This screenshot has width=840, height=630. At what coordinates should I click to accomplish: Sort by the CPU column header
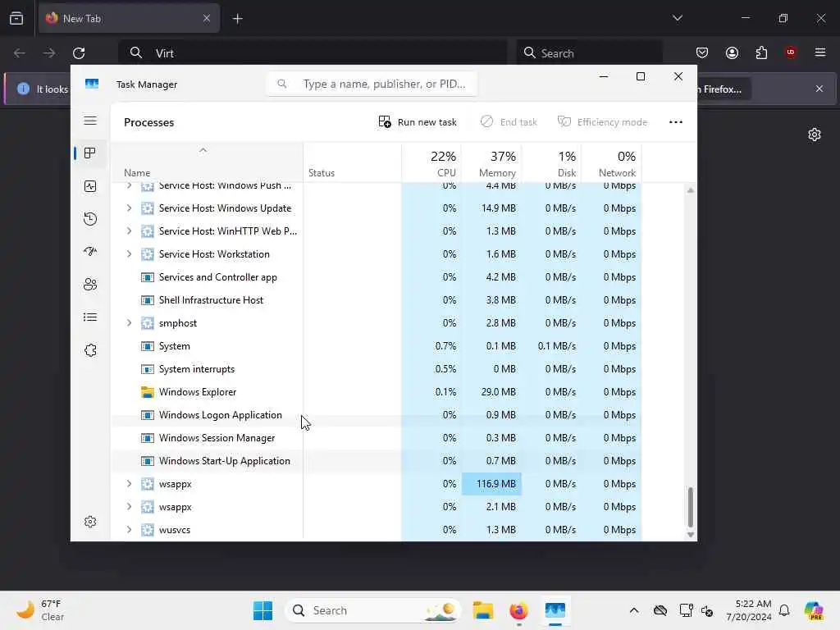[431, 163]
